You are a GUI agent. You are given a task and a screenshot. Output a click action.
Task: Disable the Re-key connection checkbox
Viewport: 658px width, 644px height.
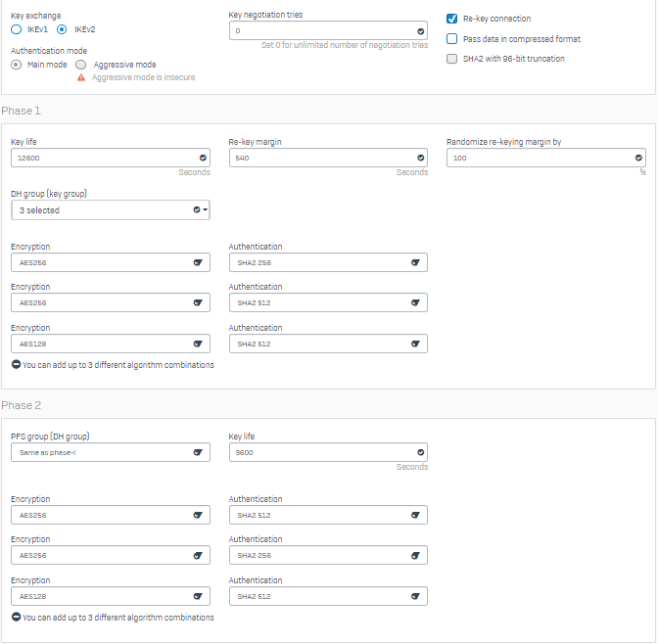451,19
